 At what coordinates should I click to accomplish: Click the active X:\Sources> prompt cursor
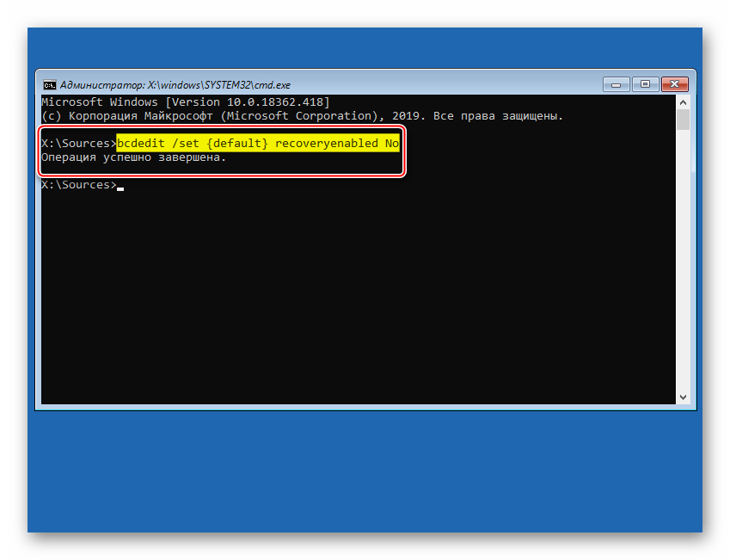point(120,186)
